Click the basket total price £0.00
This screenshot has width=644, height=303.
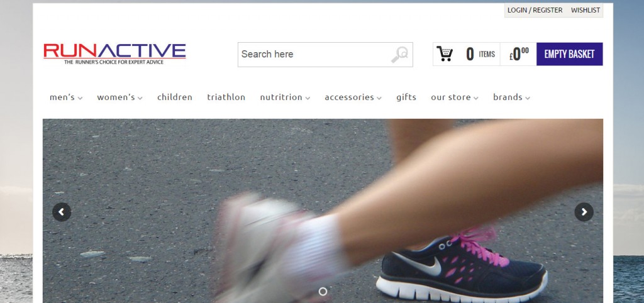point(519,55)
